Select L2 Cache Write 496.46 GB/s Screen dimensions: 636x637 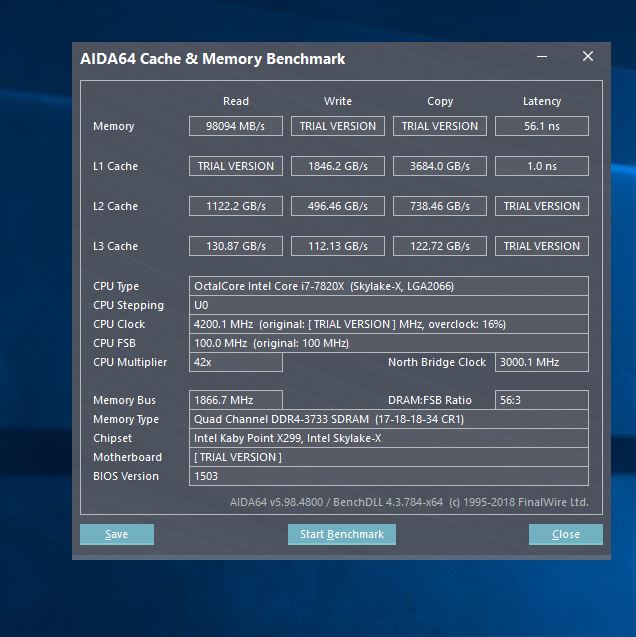pos(338,206)
